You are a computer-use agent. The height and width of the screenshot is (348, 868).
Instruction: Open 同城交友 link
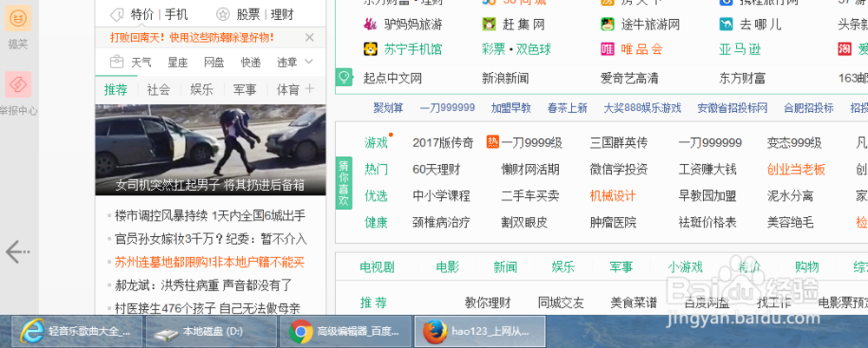click(561, 303)
